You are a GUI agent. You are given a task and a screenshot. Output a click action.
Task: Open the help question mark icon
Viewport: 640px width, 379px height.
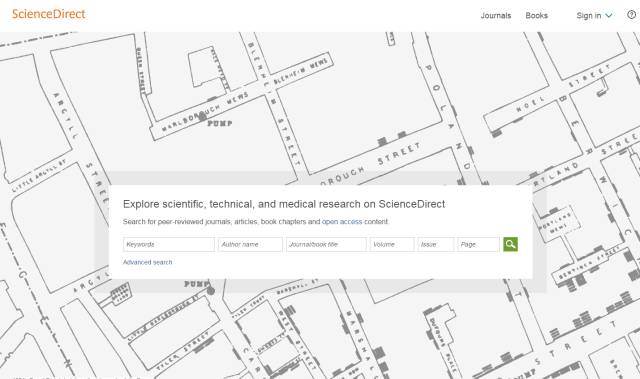(x=631, y=15)
